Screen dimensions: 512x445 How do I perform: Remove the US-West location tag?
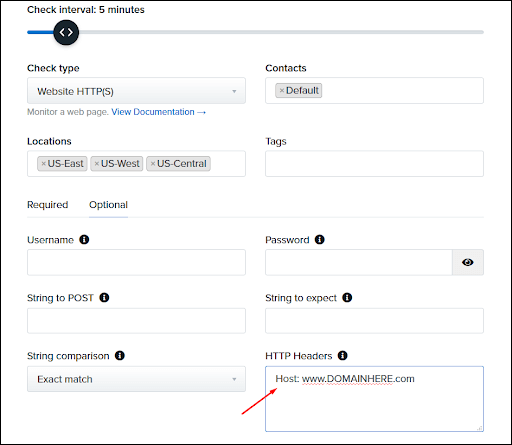click(97, 164)
